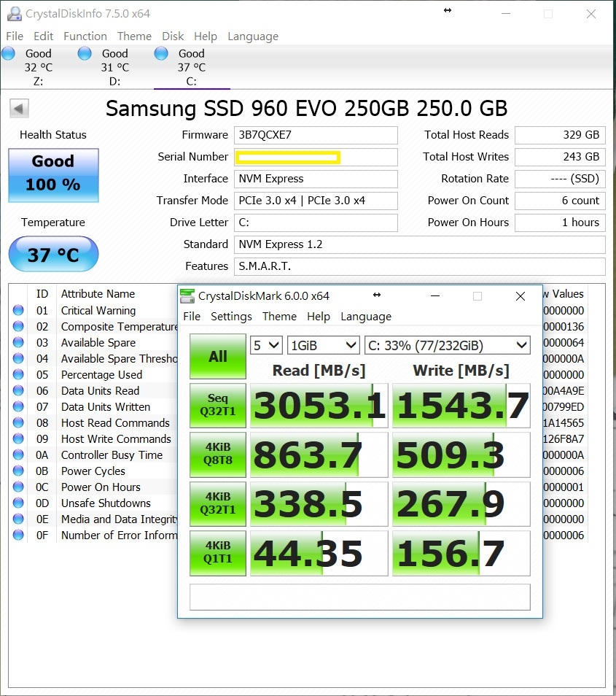Open CrystalDiskInfo Theme menu
The image size is (616, 696).
(x=134, y=36)
